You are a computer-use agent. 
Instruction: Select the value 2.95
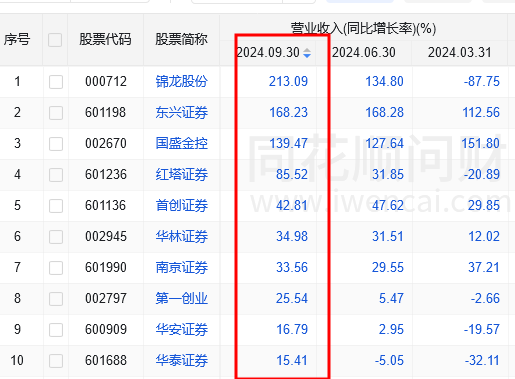point(391,329)
